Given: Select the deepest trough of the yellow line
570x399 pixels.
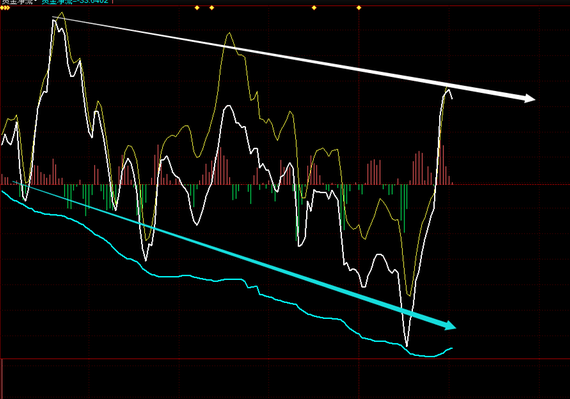Looking at the screenshot, I should tap(409, 295).
